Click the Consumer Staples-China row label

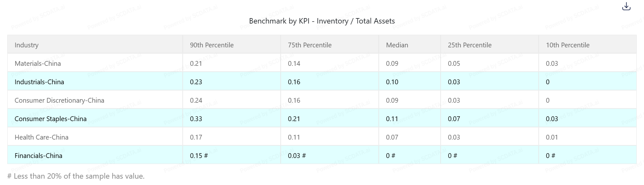tap(50, 119)
